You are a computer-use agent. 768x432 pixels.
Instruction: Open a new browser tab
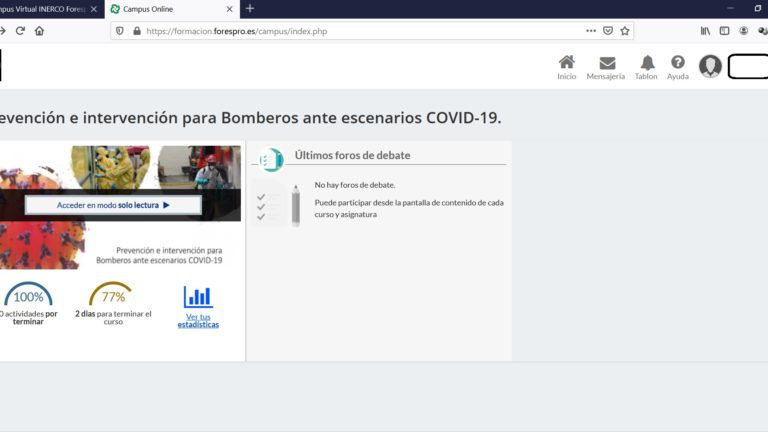tap(250, 8)
